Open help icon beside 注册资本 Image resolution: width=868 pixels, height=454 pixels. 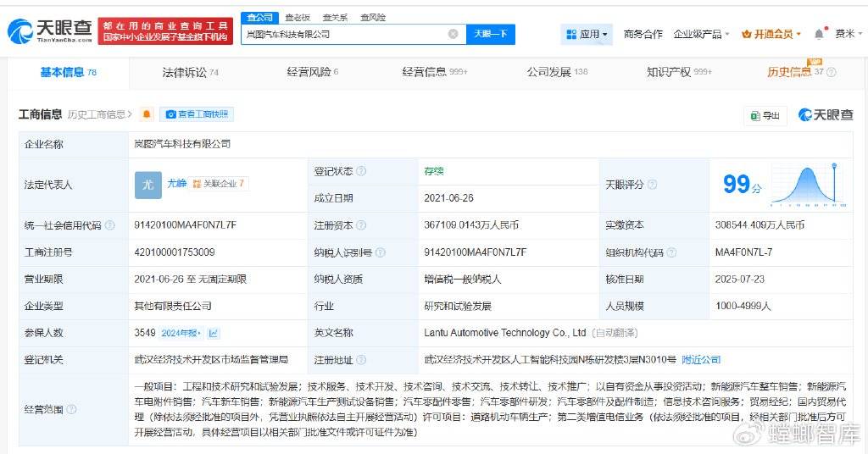[x=361, y=225]
